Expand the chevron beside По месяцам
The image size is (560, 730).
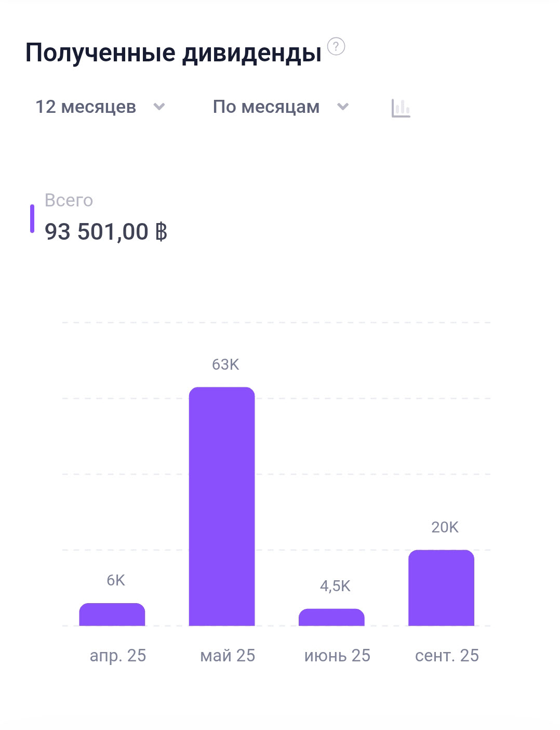coord(343,107)
